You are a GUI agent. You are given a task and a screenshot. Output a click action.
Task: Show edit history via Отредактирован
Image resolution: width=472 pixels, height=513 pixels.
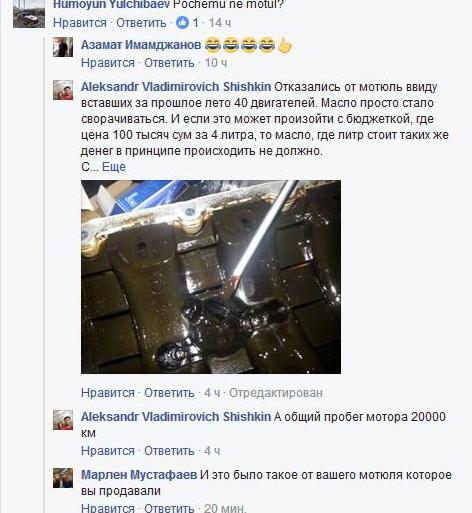pos(276,393)
